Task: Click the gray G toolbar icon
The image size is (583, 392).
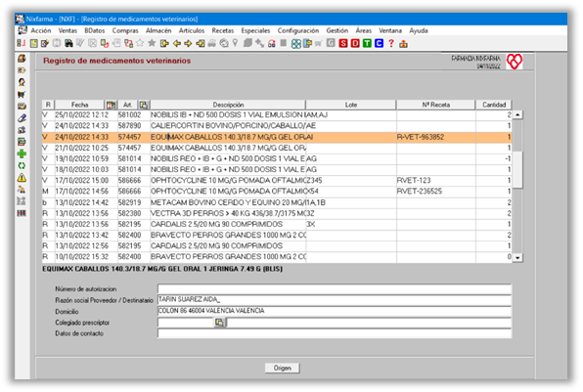Action: coord(331,43)
